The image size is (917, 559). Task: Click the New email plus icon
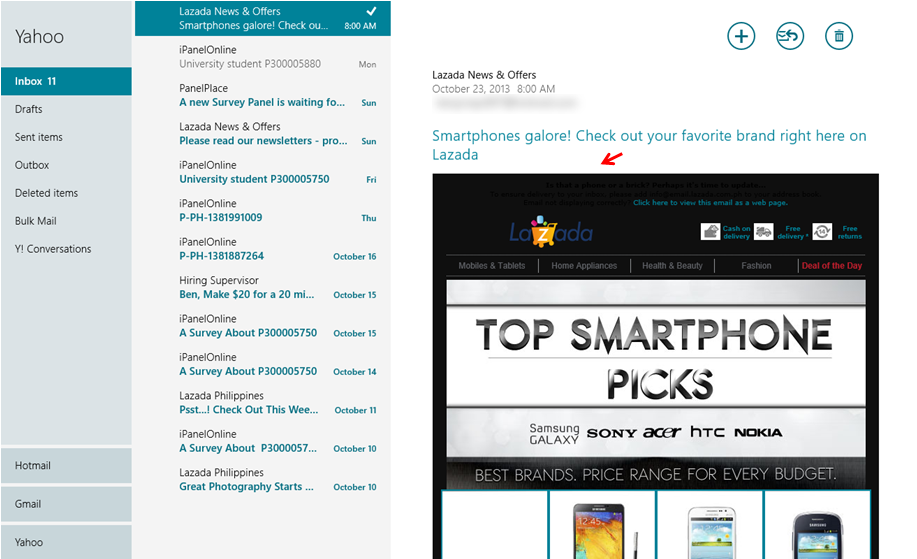coord(740,37)
